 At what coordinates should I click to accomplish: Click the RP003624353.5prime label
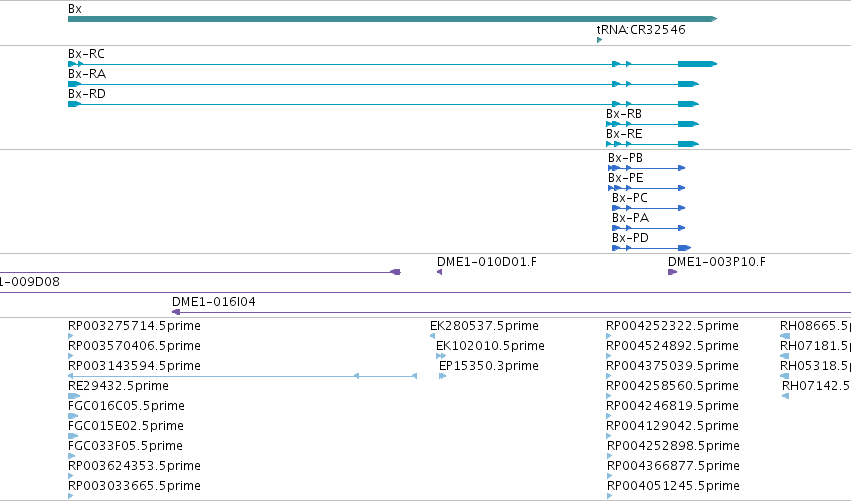(134, 466)
